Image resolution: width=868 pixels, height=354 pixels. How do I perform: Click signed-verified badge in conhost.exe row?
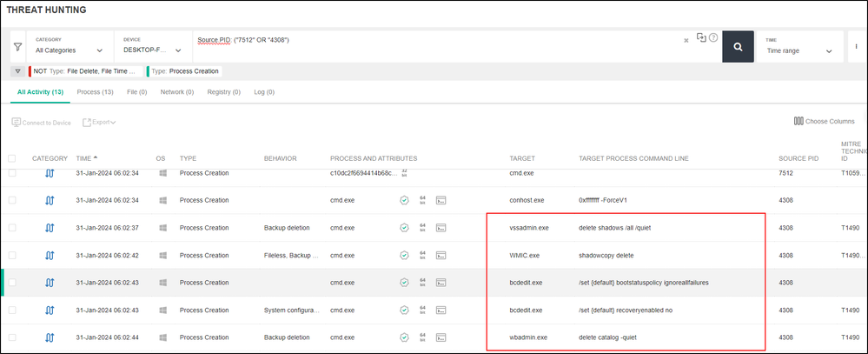pos(404,200)
